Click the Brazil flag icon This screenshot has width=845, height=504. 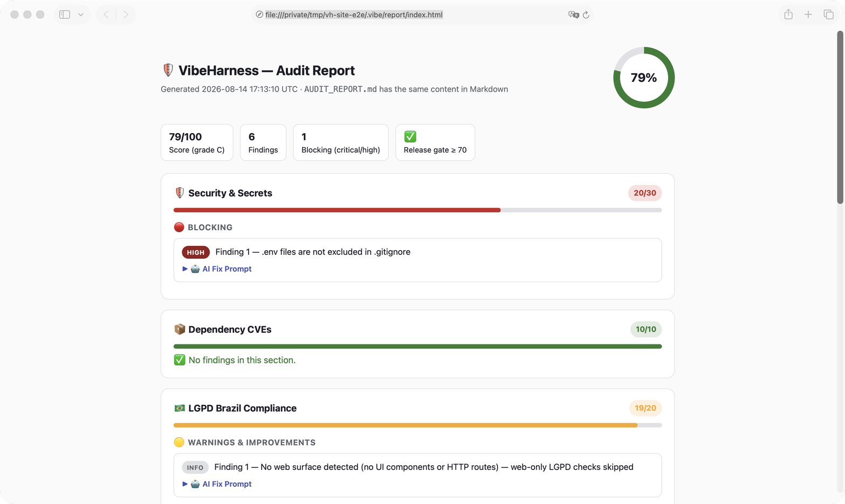click(180, 408)
